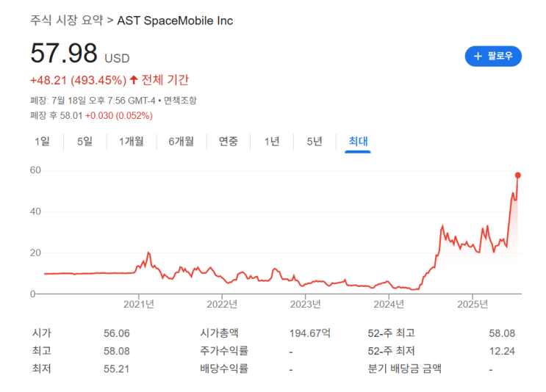Click the red upward arrow next to 전체 기간
The image size is (546, 392).
coord(134,79)
